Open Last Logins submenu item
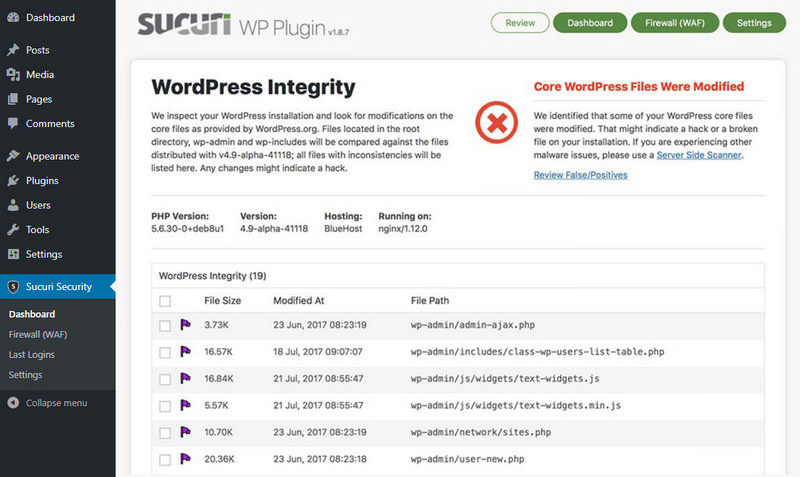This screenshot has height=477, width=800. click(32, 355)
